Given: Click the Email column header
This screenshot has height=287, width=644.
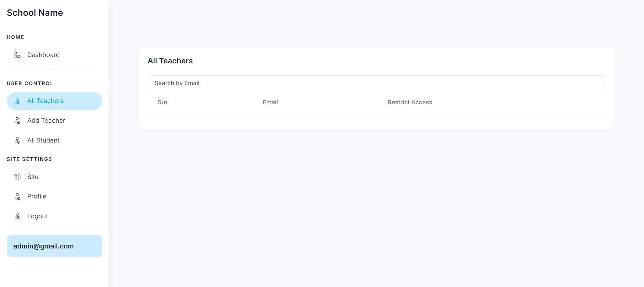Looking at the screenshot, I should 270,102.
